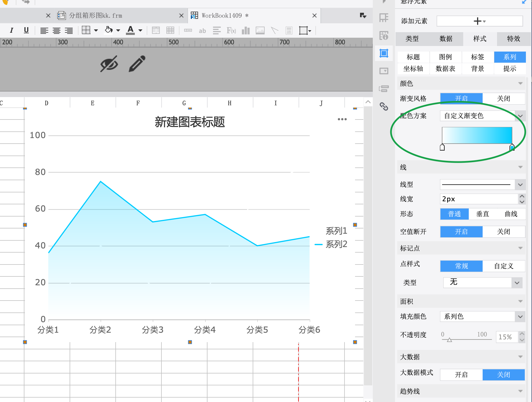Open the 坐标轴 style section
The height and width of the screenshot is (402, 532).
click(413, 69)
